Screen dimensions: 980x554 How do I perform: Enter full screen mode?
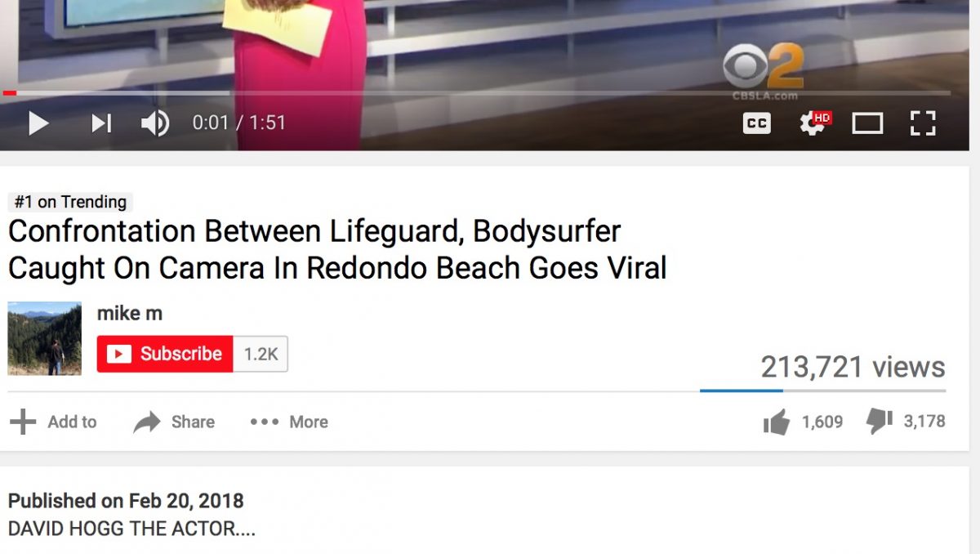click(x=923, y=123)
